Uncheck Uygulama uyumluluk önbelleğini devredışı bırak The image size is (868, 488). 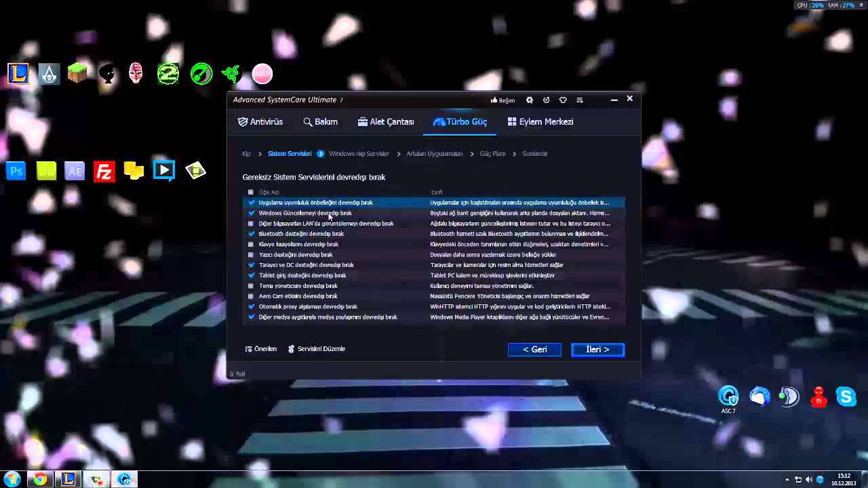pos(252,203)
